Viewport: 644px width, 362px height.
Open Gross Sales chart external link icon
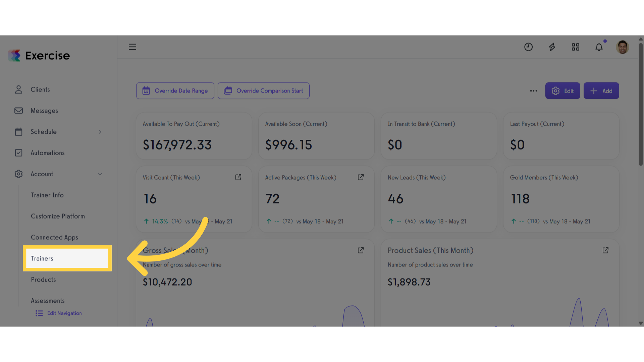tap(361, 250)
